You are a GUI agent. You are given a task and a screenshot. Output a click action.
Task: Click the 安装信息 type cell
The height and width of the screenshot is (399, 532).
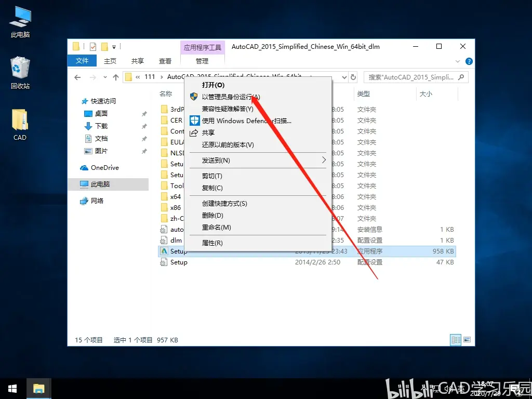[370, 230]
